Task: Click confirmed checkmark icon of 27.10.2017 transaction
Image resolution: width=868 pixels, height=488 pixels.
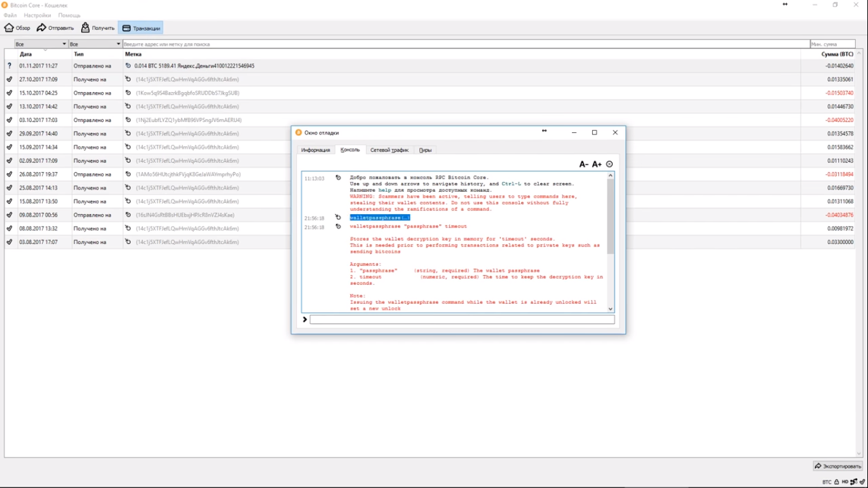Action: (10, 79)
